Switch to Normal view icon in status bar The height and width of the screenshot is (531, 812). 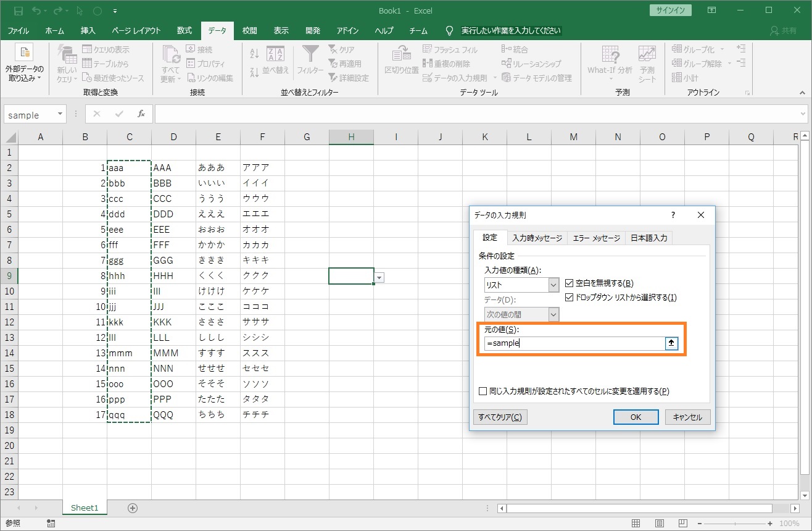point(636,524)
